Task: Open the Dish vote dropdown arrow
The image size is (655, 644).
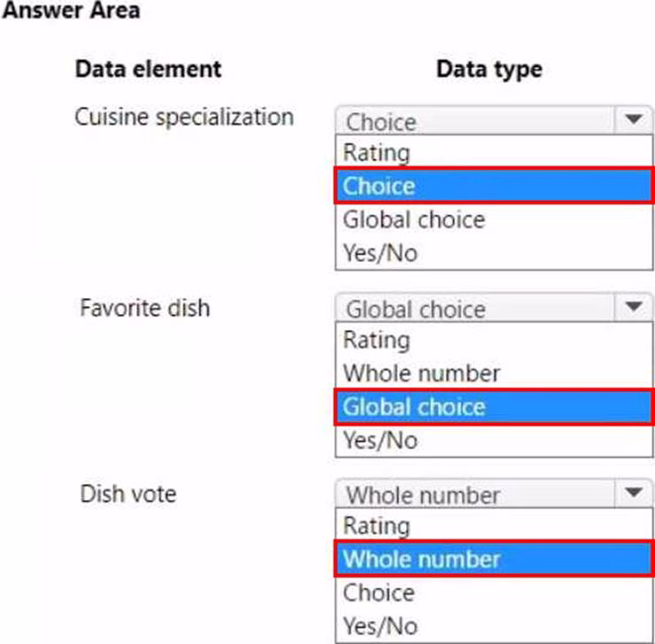Action: (x=632, y=494)
